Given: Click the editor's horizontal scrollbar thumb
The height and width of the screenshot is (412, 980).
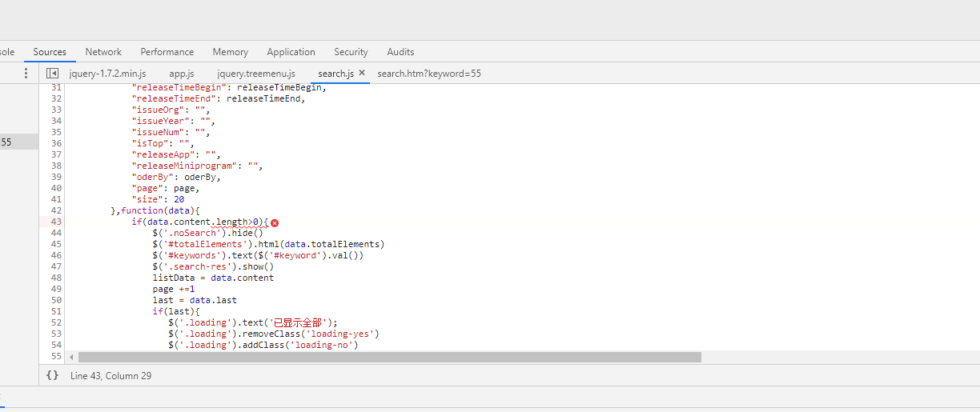Looking at the screenshot, I should [389, 357].
